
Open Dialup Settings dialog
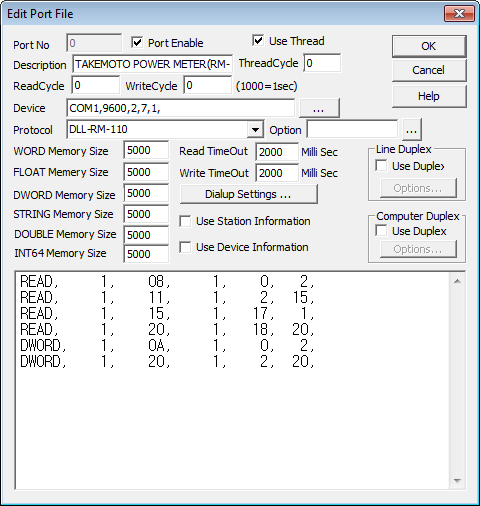248,194
